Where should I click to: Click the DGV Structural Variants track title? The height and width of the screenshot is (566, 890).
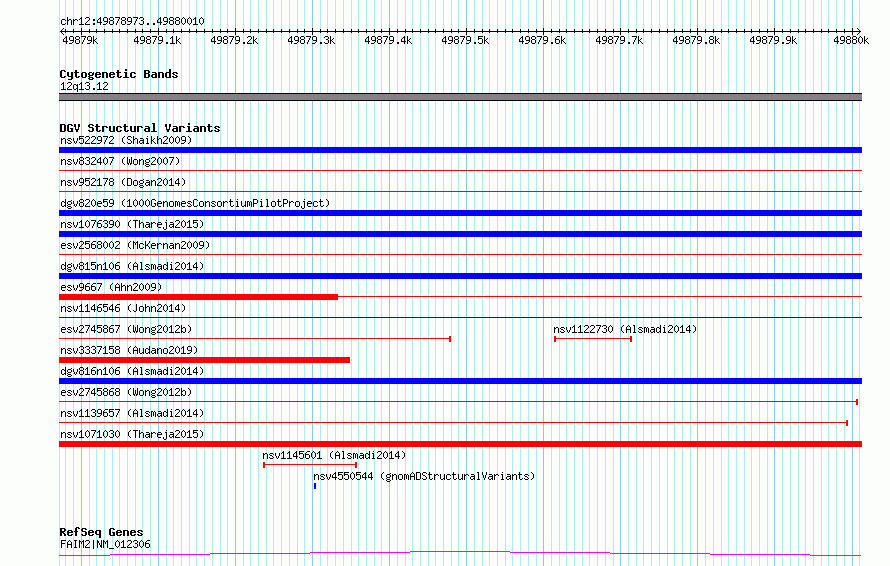[x=140, y=128]
